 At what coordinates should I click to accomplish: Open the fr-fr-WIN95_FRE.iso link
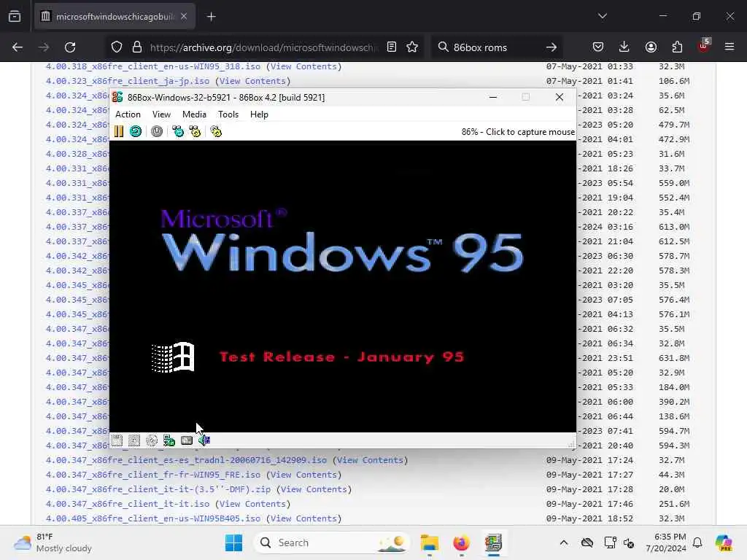tap(153, 475)
